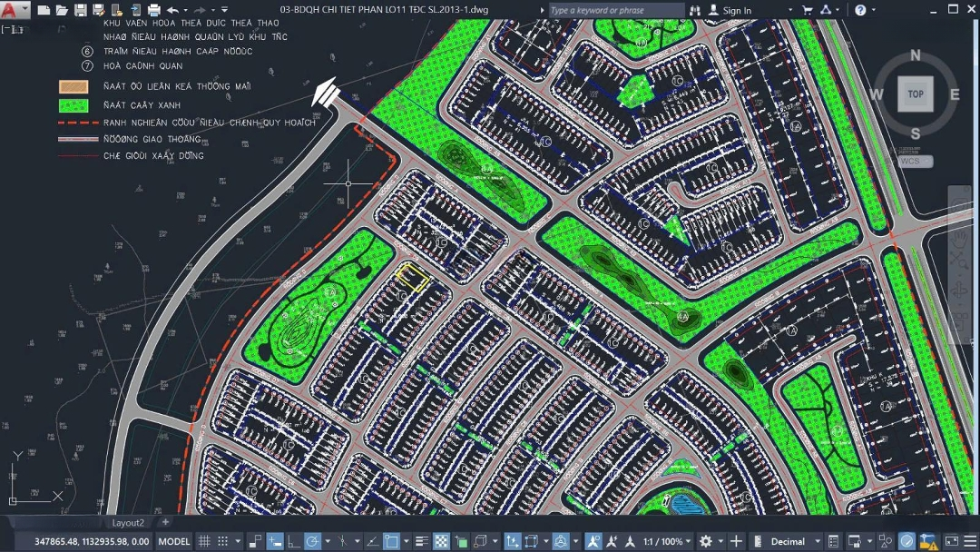Toggle dynamic UCS icon in status bar
This screenshot has height=552, width=980.
(x=513, y=541)
